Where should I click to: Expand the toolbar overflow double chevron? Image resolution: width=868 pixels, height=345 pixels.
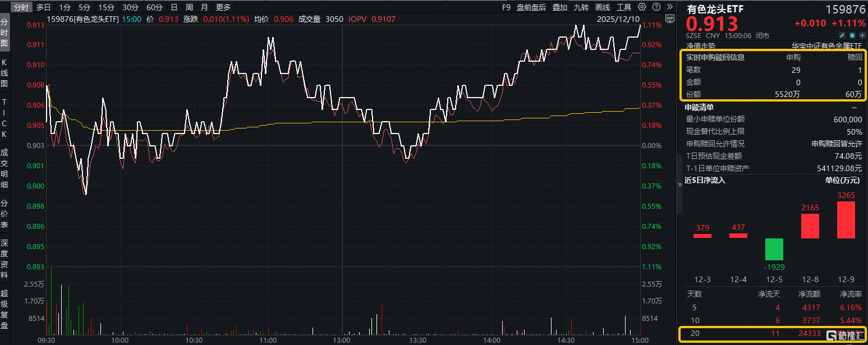click(669, 7)
